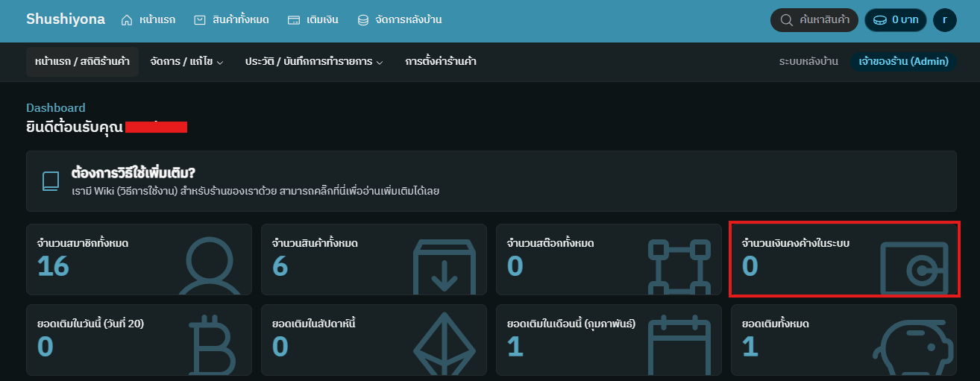
Task: Click the Bitcoin icon on today's top-up card
Action: [x=211, y=347]
